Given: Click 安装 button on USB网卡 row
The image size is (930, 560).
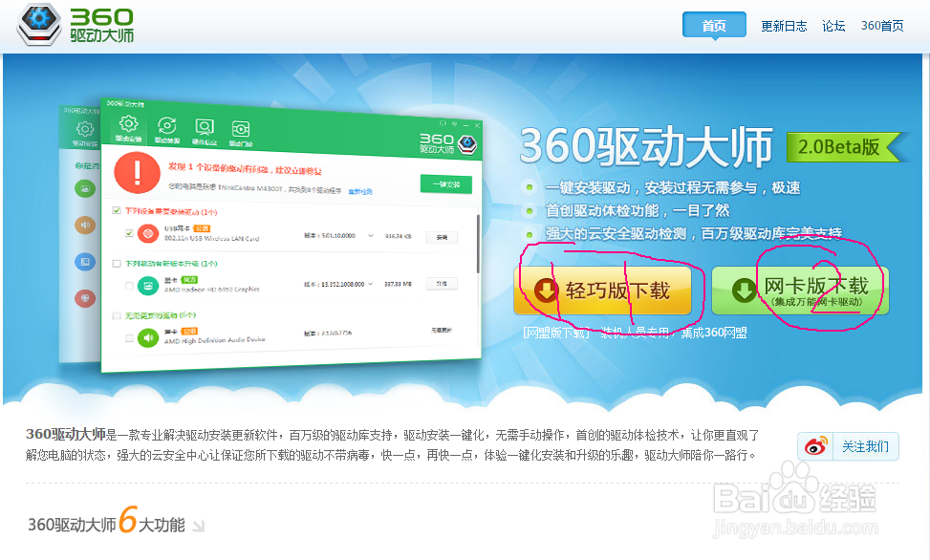Looking at the screenshot, I should pyautogui.click(x=442, y=237).
